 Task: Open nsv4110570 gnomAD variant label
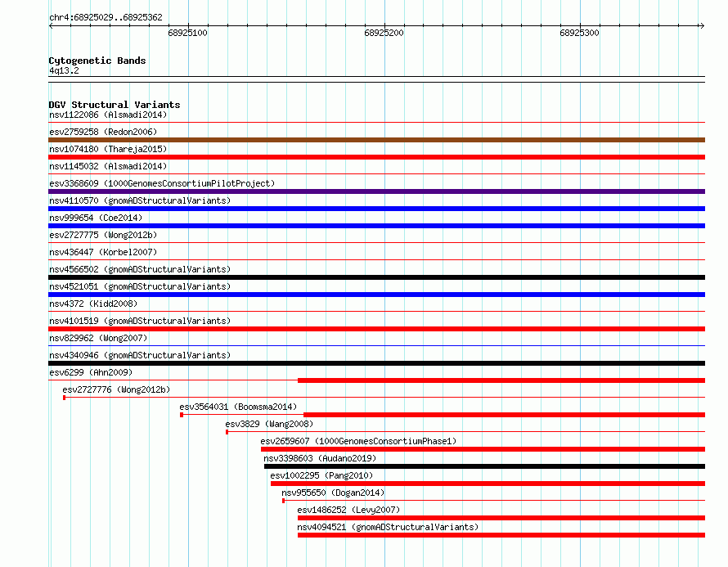point(140,200)
